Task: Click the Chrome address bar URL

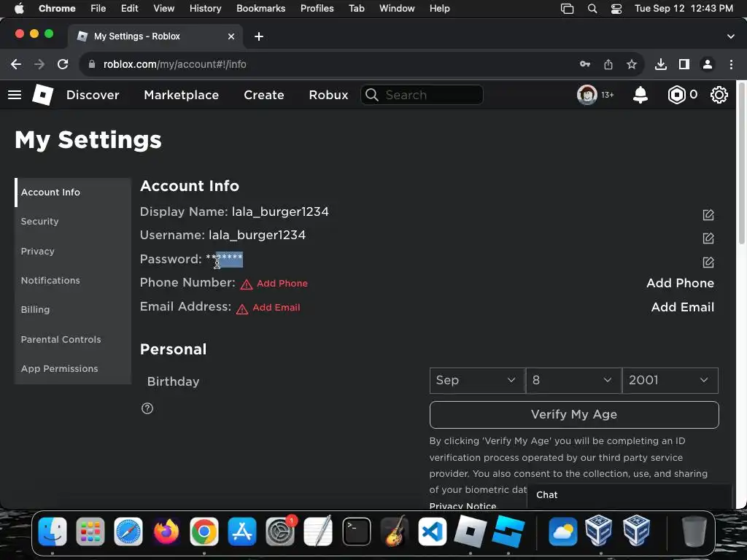Action: 175,64
